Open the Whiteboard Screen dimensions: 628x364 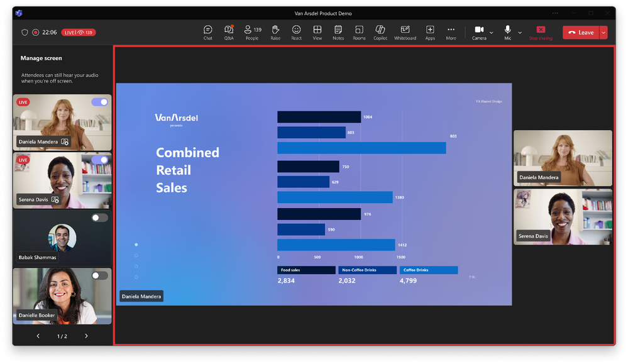click(405, 33)
